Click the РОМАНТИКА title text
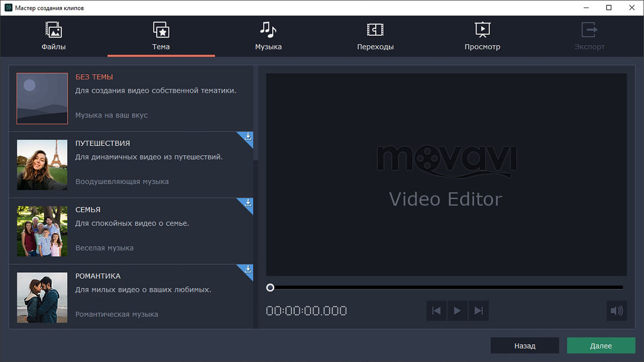Screen dimensions: 644x362 click(98, 276)
